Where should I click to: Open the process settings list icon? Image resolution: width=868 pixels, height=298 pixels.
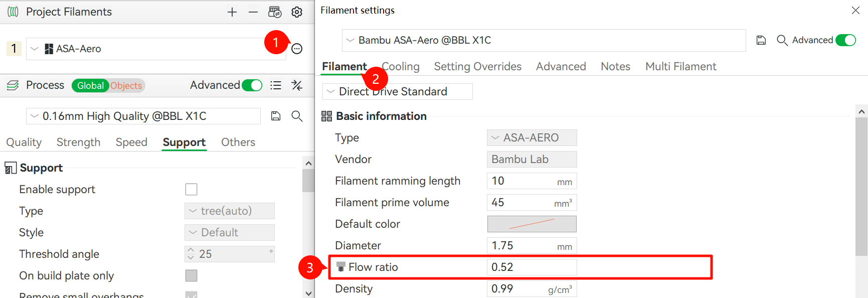click(x=276, y=85)
